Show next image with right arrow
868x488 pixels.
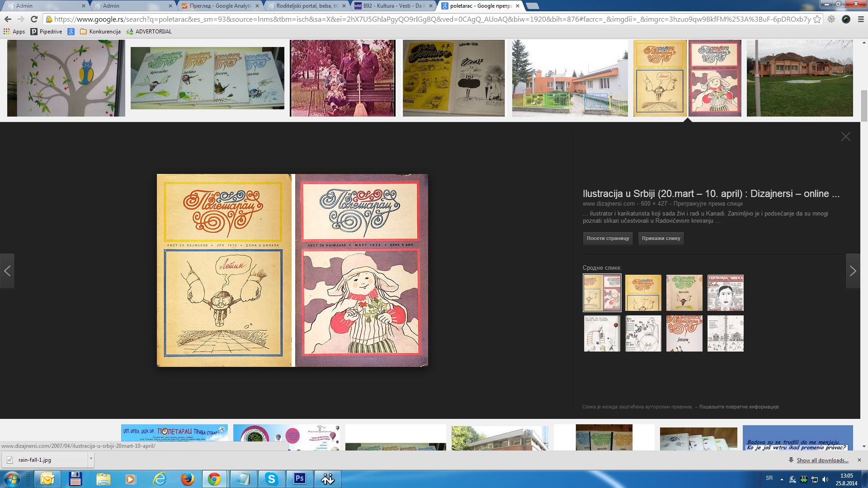pyautogui.click(x=853, y=271)
